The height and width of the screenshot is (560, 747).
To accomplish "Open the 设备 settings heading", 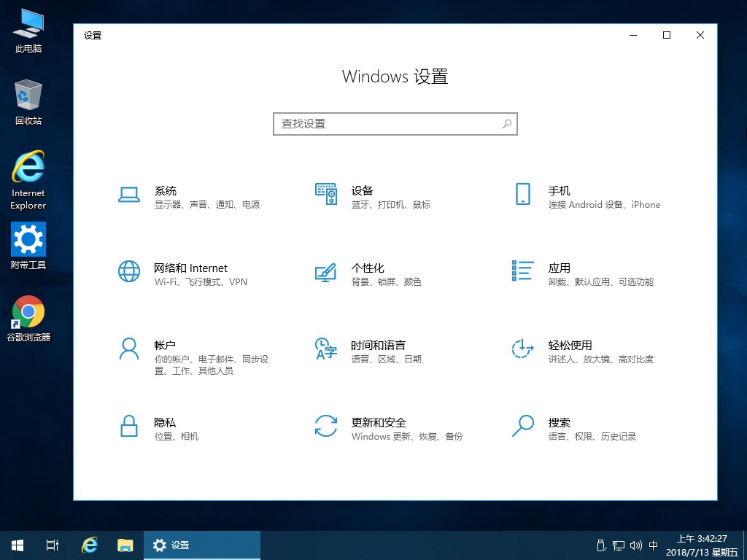I will click(x=362, y=191).
